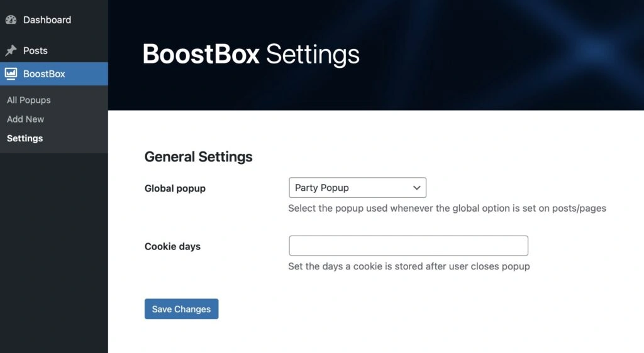
Task: Select the Settings submenu entry
Action: click(25, 139)
